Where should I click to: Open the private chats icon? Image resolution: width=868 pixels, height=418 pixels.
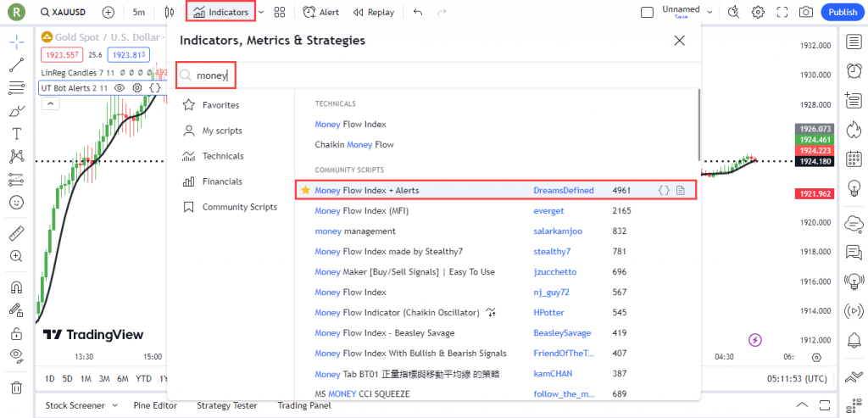854,253
